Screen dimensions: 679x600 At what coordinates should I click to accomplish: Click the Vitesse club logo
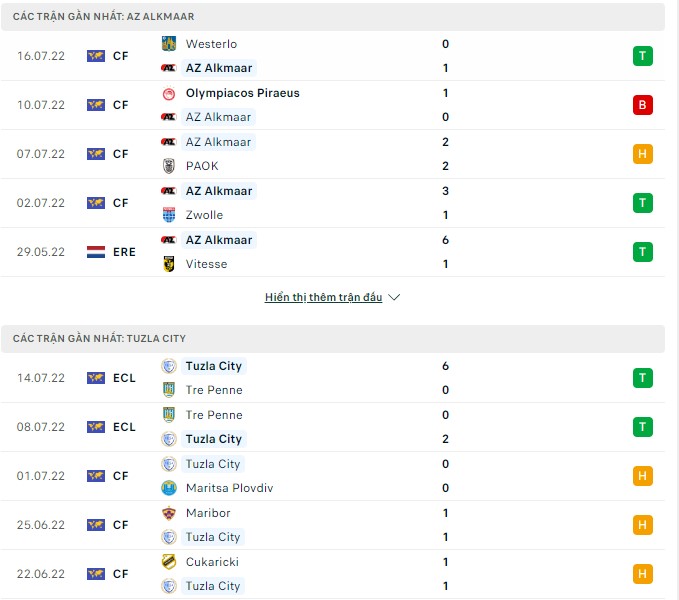pos(169,264)
